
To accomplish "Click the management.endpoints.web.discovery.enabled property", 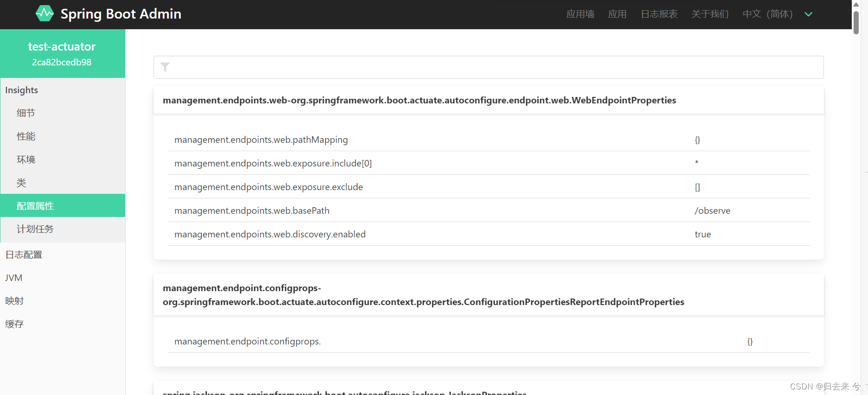I will click(x=270, y=234).
